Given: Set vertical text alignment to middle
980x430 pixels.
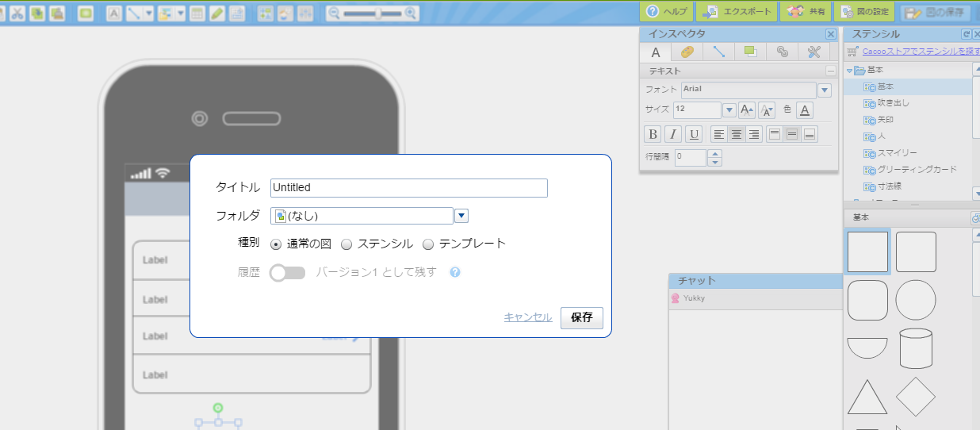Looking at the screenshot, I should [x=793, y=134].
